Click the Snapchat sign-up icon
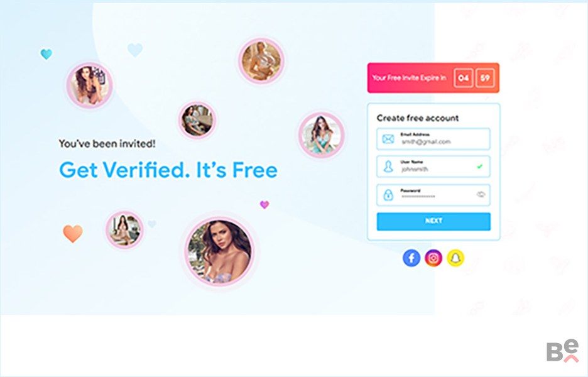 point(455,258)
